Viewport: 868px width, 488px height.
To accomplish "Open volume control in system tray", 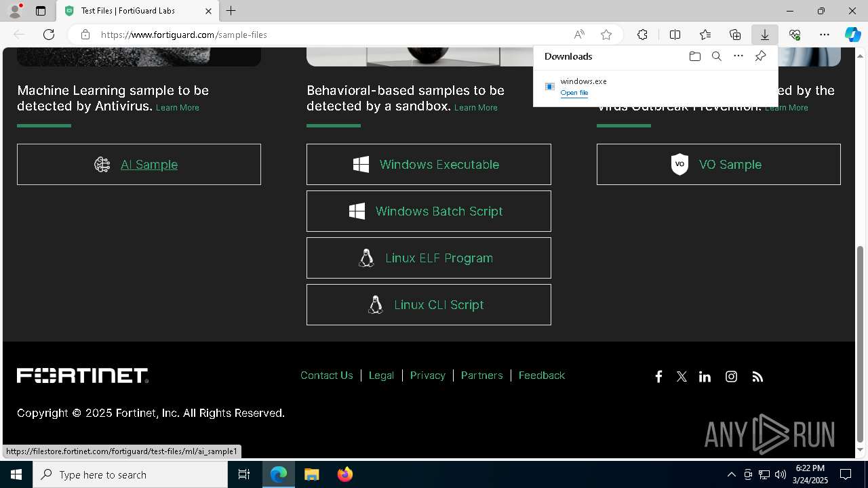I will [781, 474].
